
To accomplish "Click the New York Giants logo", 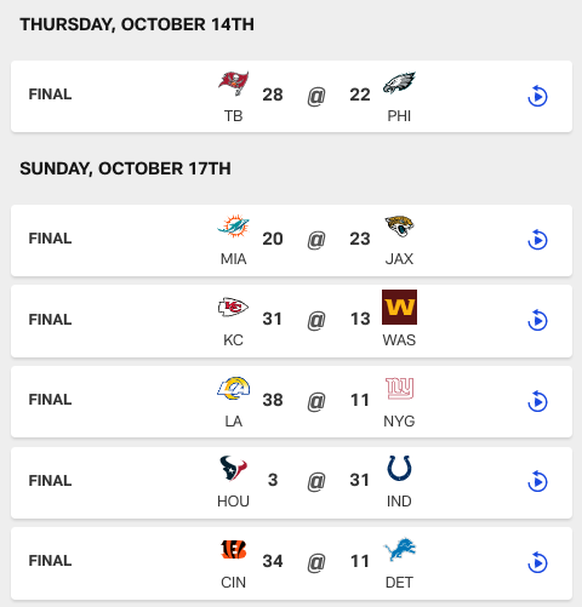I will 400,388.
